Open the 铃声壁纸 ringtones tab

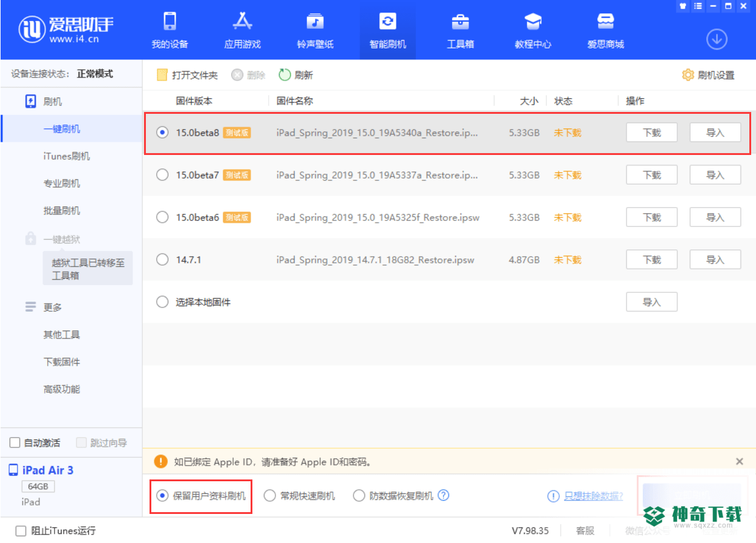315,30
